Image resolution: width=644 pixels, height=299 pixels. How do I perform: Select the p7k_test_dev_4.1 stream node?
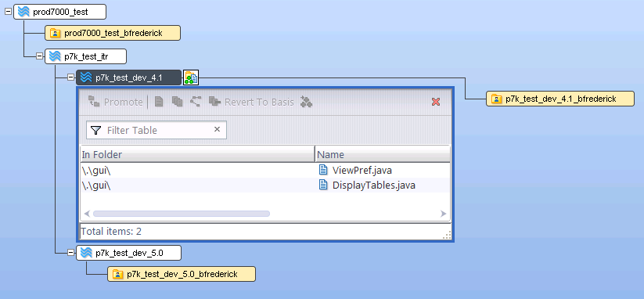(128, 77)
